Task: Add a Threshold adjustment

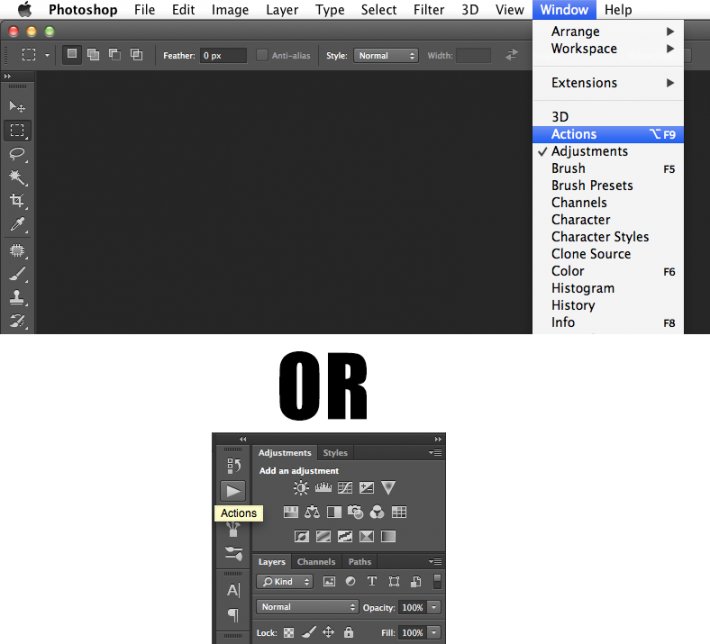Action: coord(345,537)
